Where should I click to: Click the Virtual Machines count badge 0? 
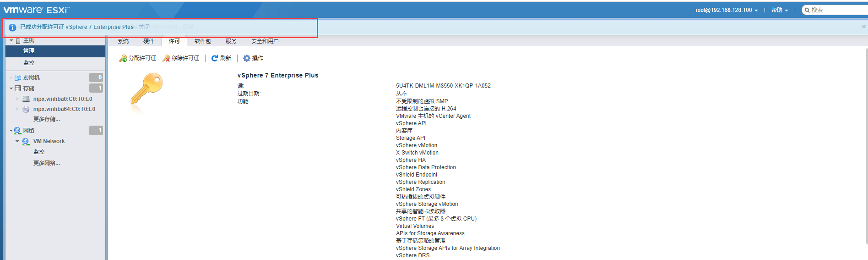[x=96, y=77]
